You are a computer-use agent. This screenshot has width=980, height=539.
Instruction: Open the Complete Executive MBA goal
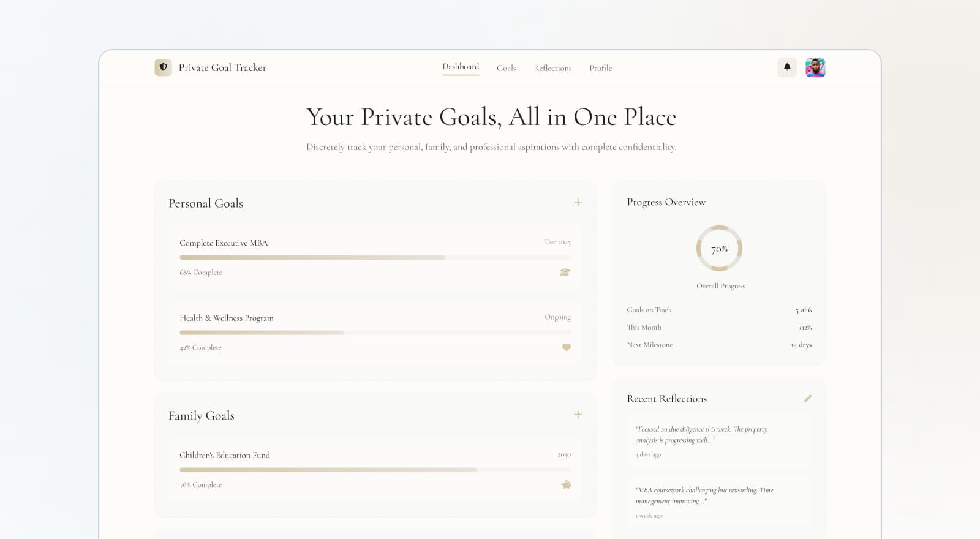click(375, 257)
